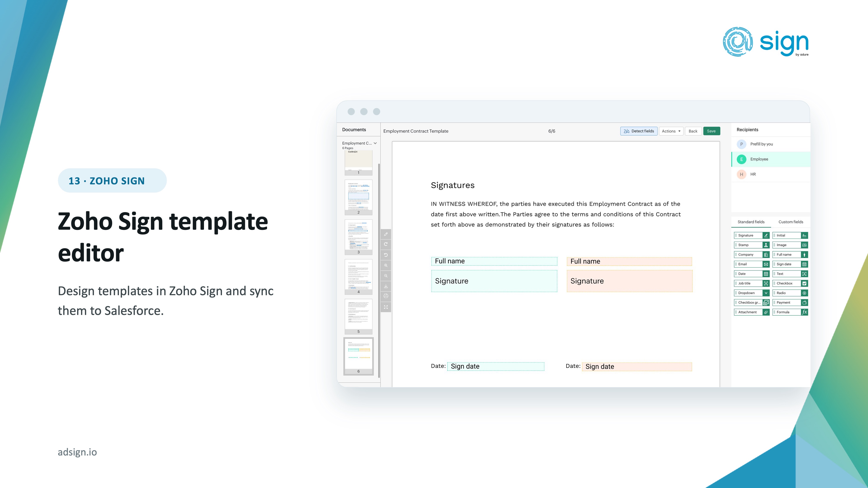Screen dimensions: 868x488
Task: Print the document using the printer icon
Action: click(x=386, y=296)
